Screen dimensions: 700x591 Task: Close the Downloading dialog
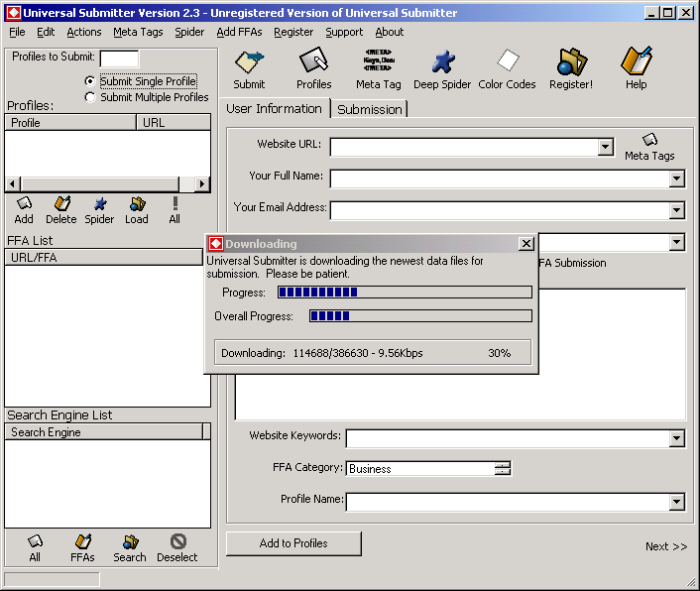[526, 244]
